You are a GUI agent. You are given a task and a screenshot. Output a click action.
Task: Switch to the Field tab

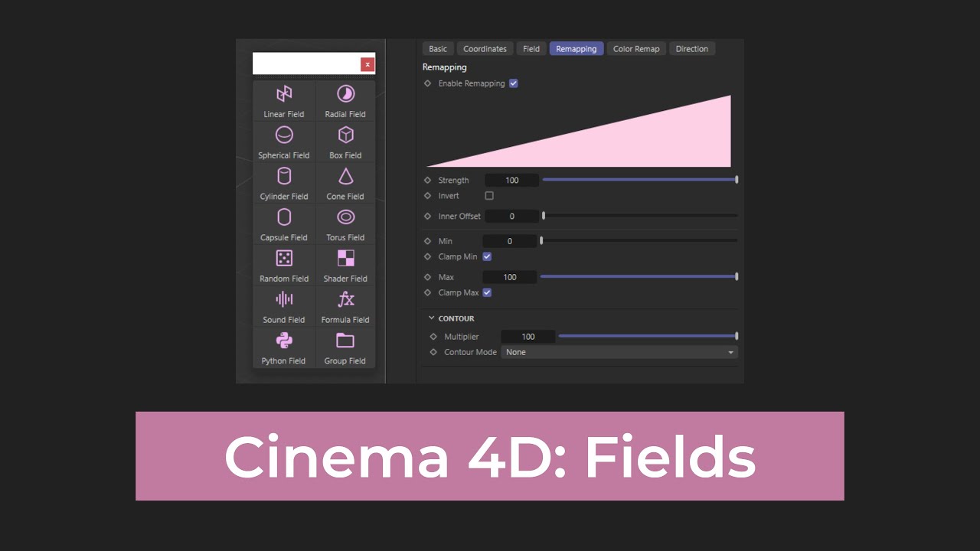tap(531, 49)
